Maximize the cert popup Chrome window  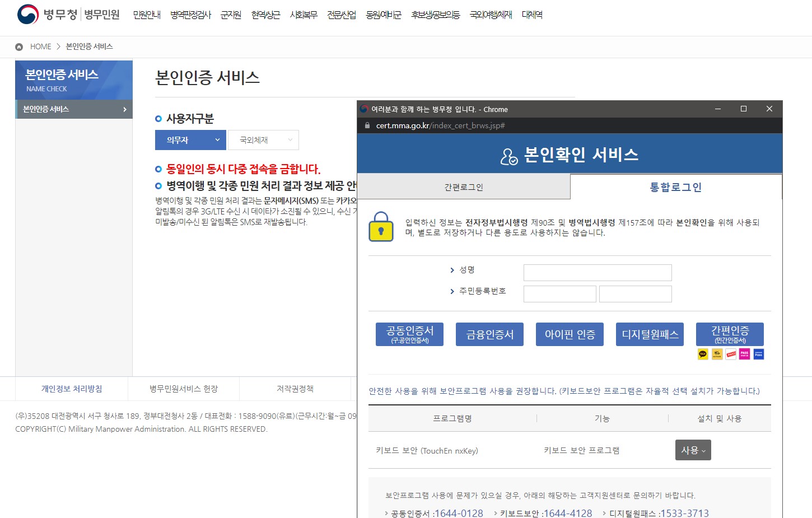(744, 109)
